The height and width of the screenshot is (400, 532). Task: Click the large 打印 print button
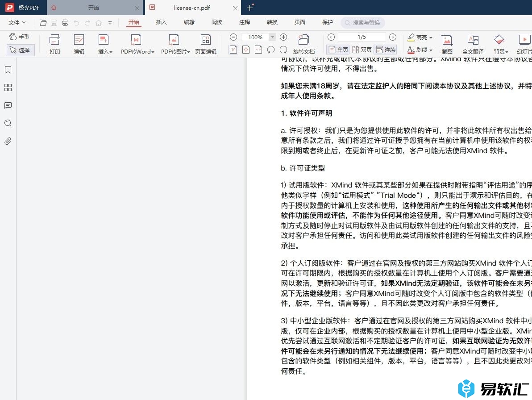(x=54, y=44)
